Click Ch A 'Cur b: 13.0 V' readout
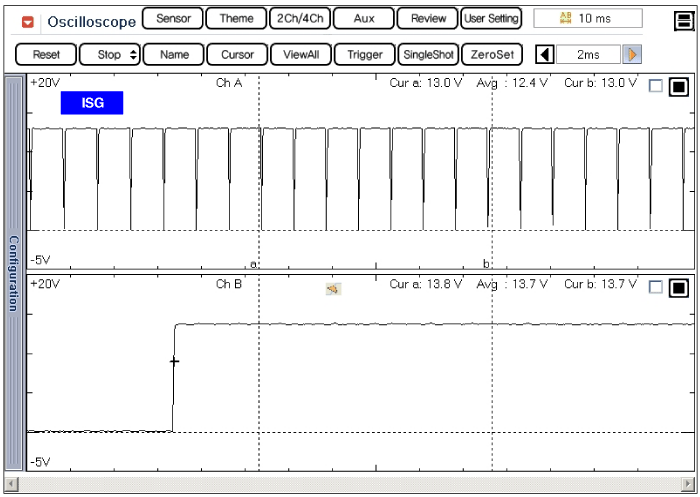This screenshot has height=497, width=700. tap(600, 83)
